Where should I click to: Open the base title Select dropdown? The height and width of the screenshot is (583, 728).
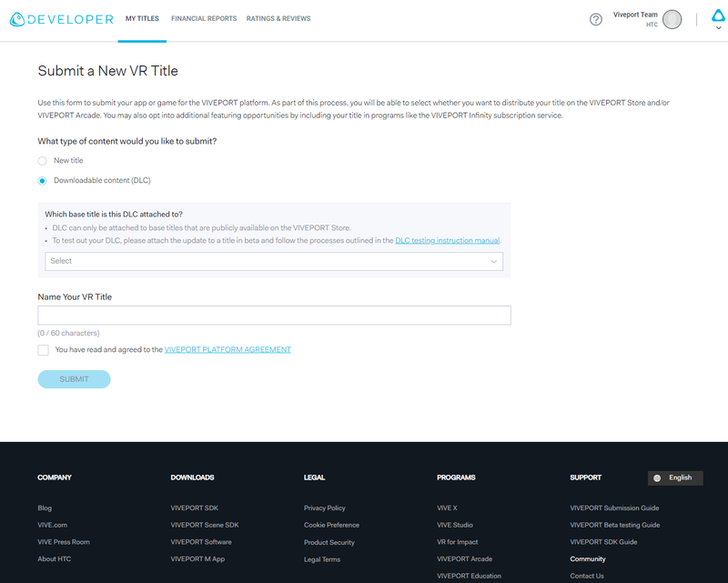274,261
